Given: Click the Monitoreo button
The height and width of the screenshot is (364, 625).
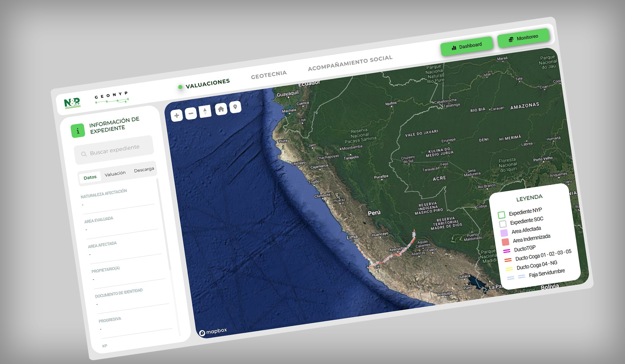Looking at the screenshot, I should coord(523,38).
